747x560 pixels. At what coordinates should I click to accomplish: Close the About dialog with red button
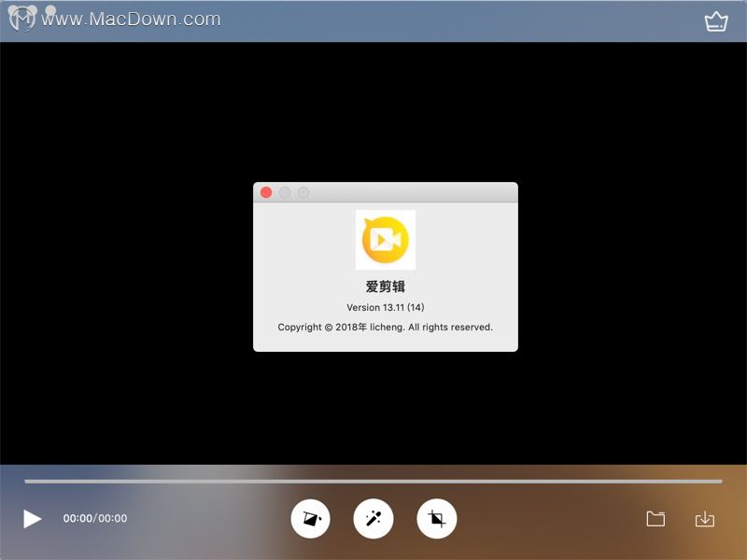click(266, 192)
